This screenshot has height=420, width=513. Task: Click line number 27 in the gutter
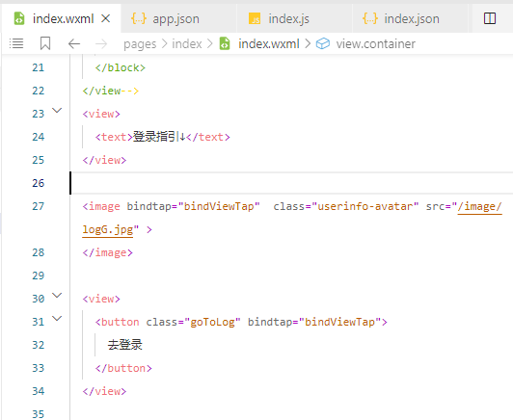tap(39, 206)
